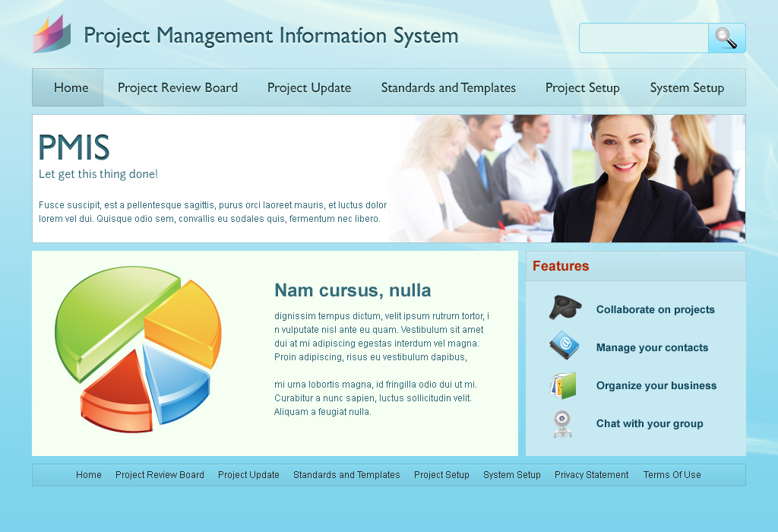The height and width of the screenshot is (532, 778).
Task: Click the Collaborate on projects link
Action: 656,309
